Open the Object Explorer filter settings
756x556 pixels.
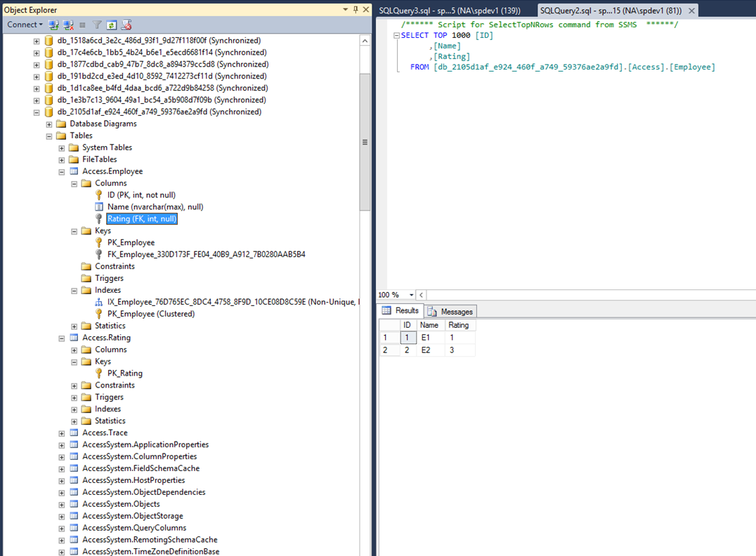click(x=98, y=25)
